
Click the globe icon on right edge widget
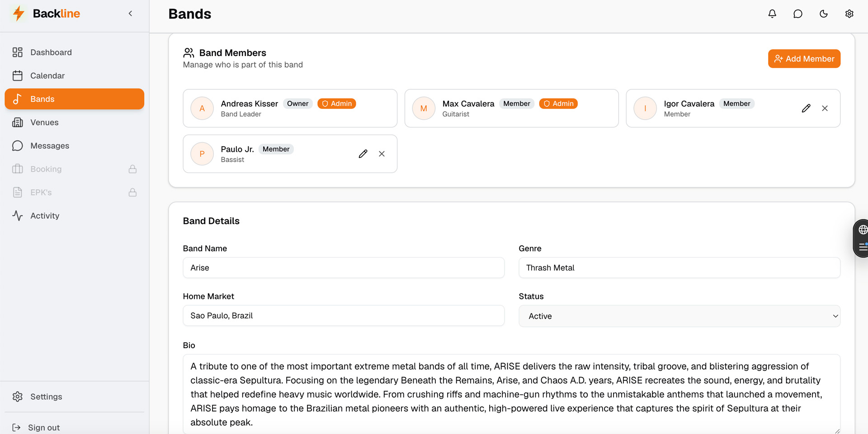(x=863, y=230)
